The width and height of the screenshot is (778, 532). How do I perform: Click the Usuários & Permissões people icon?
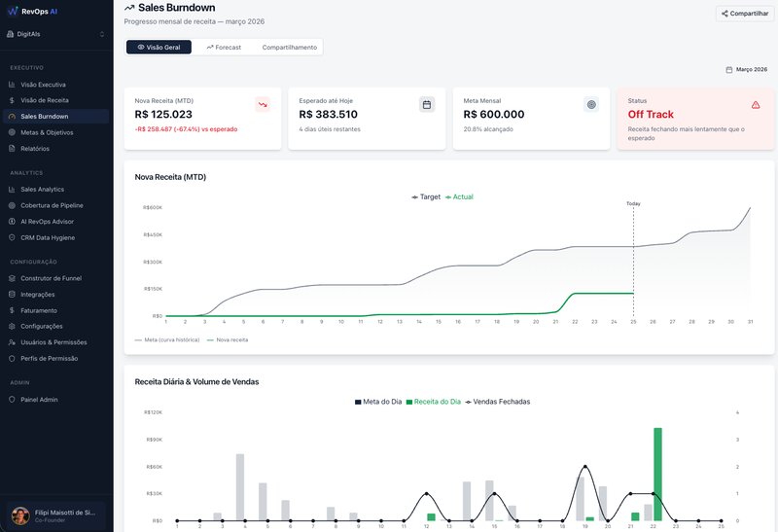tap(12, 342)
